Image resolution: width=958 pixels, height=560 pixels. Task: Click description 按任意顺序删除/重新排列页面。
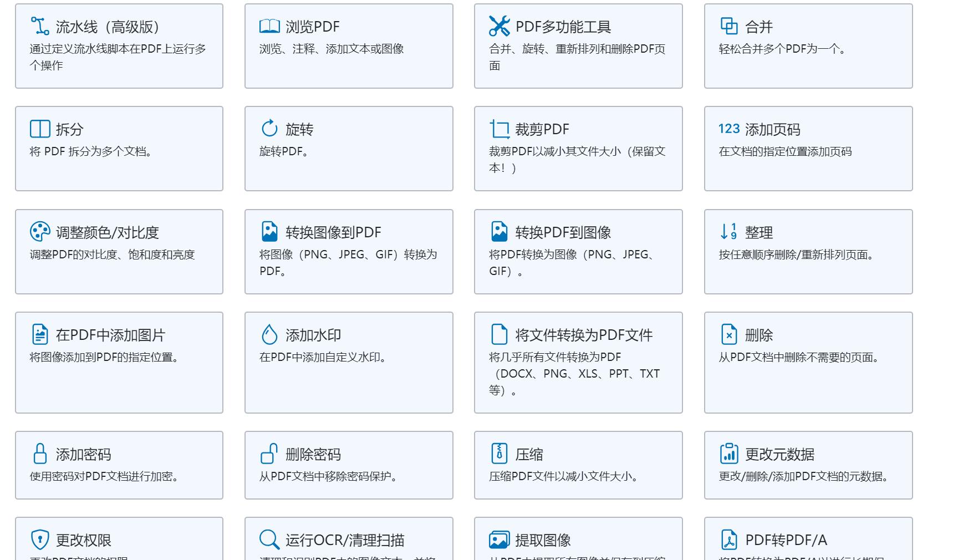tap(797, 254)
